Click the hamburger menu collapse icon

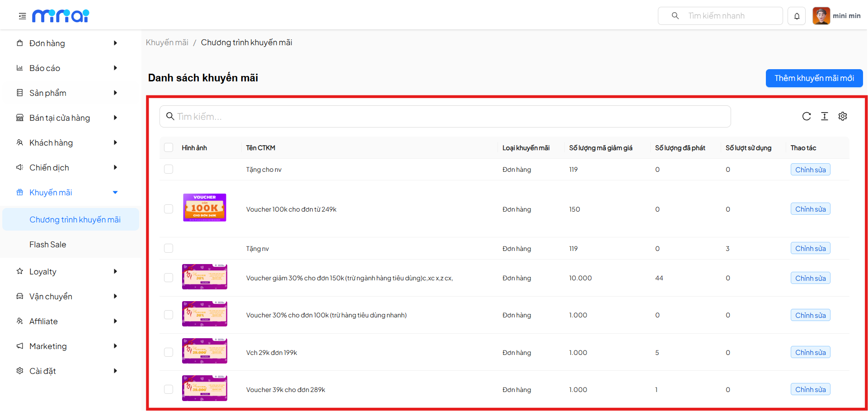click(x=22, y=16)
